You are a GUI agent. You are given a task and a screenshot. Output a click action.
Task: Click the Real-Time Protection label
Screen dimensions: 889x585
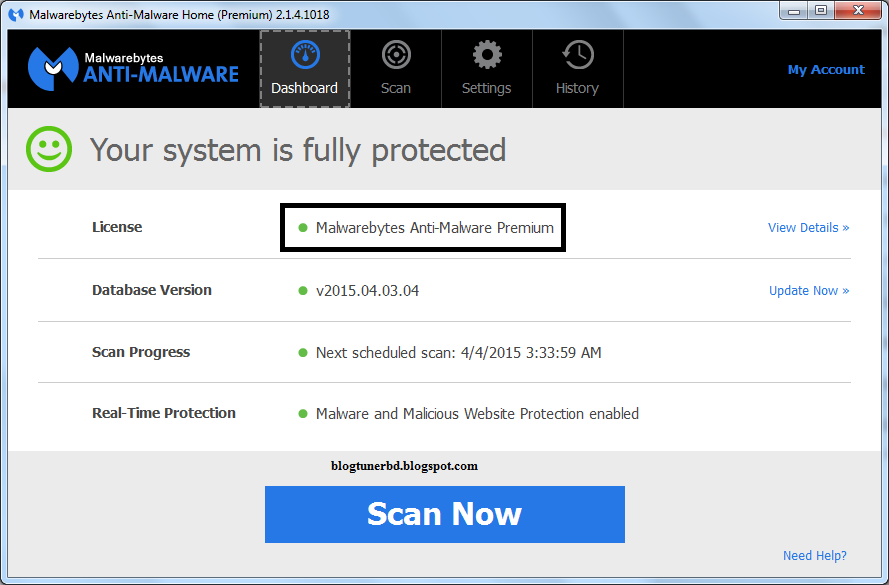pyautogui.click(x=164, y=413)
